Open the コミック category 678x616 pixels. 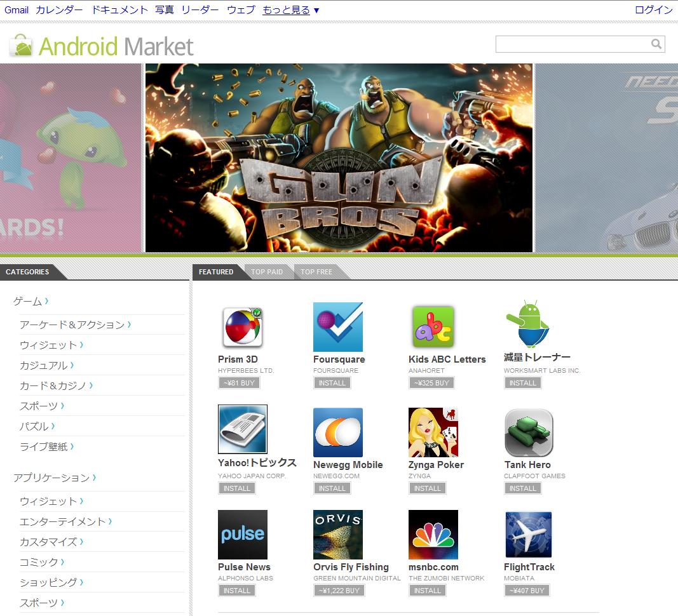tap(42, 562)
